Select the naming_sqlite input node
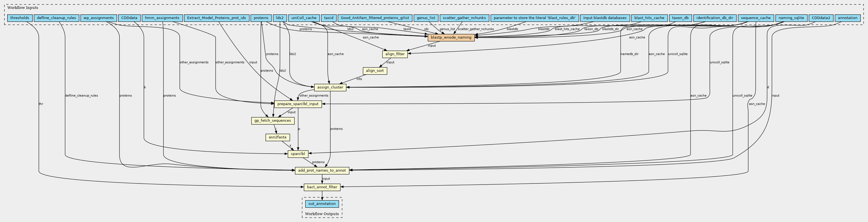The width and height of the screenshot is (868, 222). click(x=791, y=18)
